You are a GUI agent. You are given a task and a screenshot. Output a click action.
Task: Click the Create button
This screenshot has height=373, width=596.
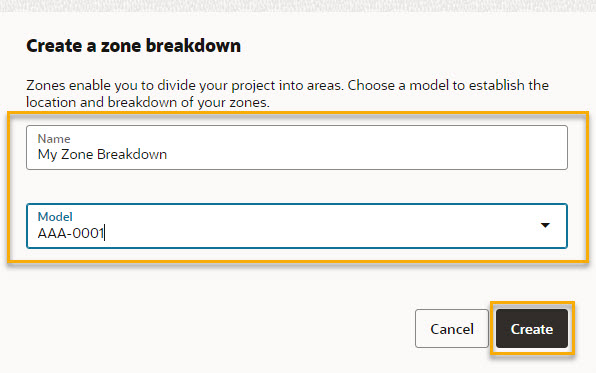coord(532,329)
